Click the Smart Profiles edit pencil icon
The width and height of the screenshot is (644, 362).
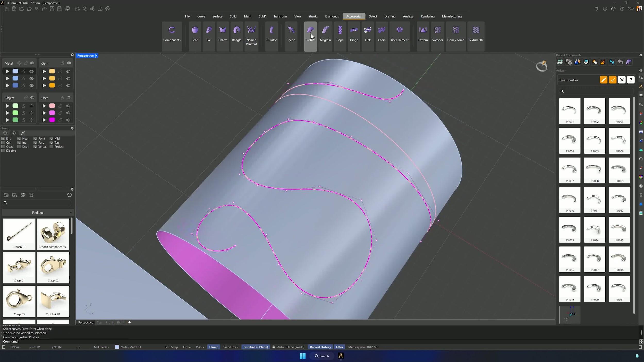(x=603, y=80)
